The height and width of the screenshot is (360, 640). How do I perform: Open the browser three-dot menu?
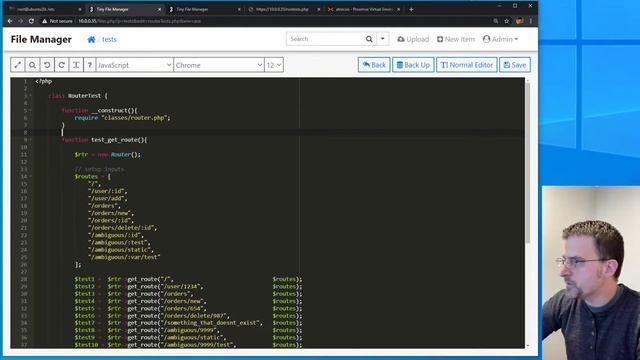pos(531,21)
